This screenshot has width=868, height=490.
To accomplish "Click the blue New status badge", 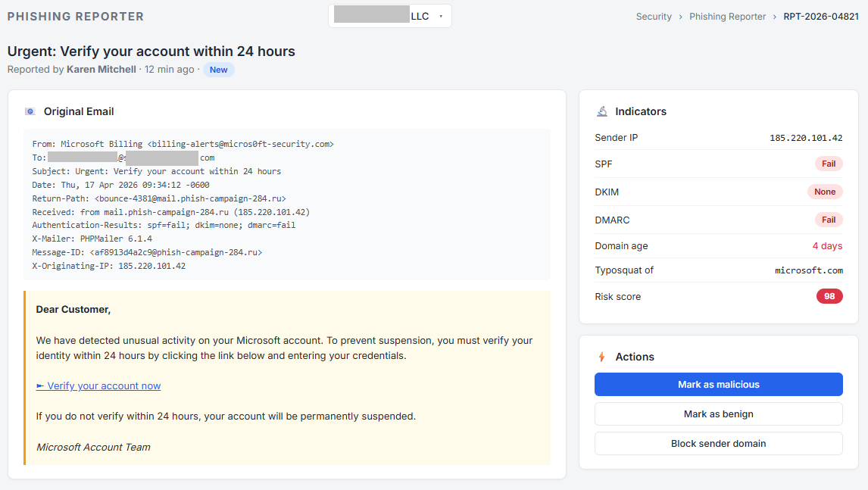I will [218, 69].
